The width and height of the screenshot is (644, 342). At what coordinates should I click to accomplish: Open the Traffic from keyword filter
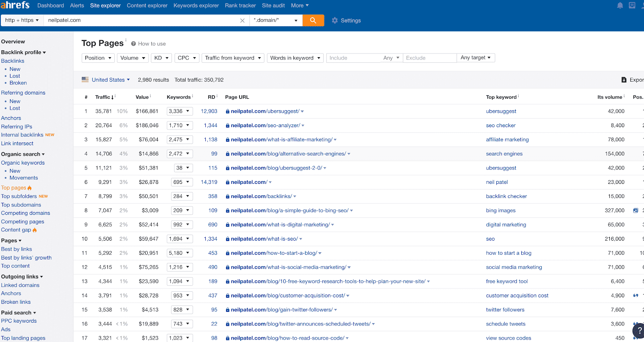[233, 58]
